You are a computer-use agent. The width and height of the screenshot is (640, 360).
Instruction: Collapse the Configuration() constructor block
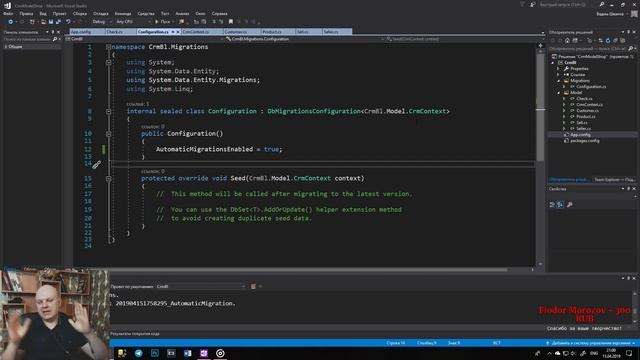(108, 133)
